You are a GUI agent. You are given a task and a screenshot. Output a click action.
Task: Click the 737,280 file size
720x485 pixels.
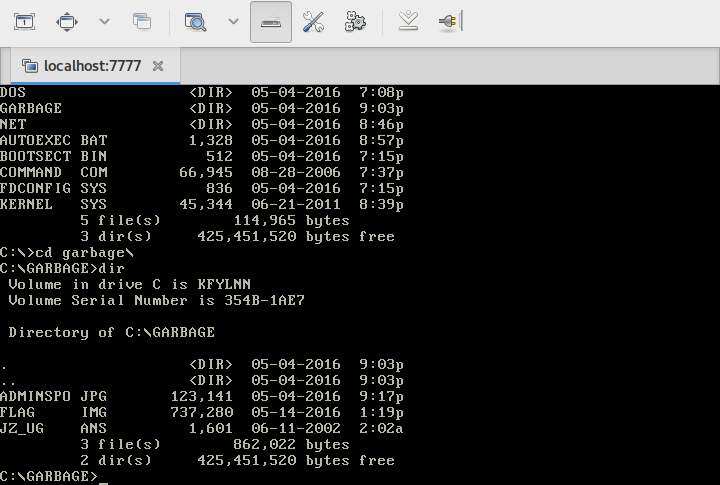[x=202, y=412]
